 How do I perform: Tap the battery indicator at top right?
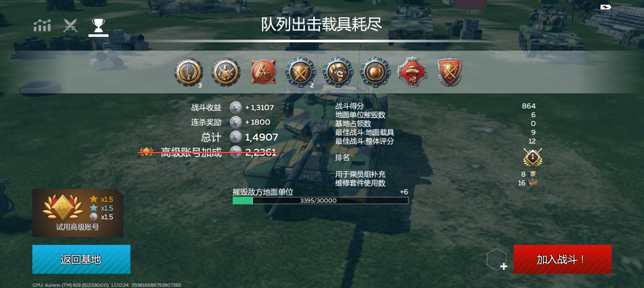click(606, 7)
